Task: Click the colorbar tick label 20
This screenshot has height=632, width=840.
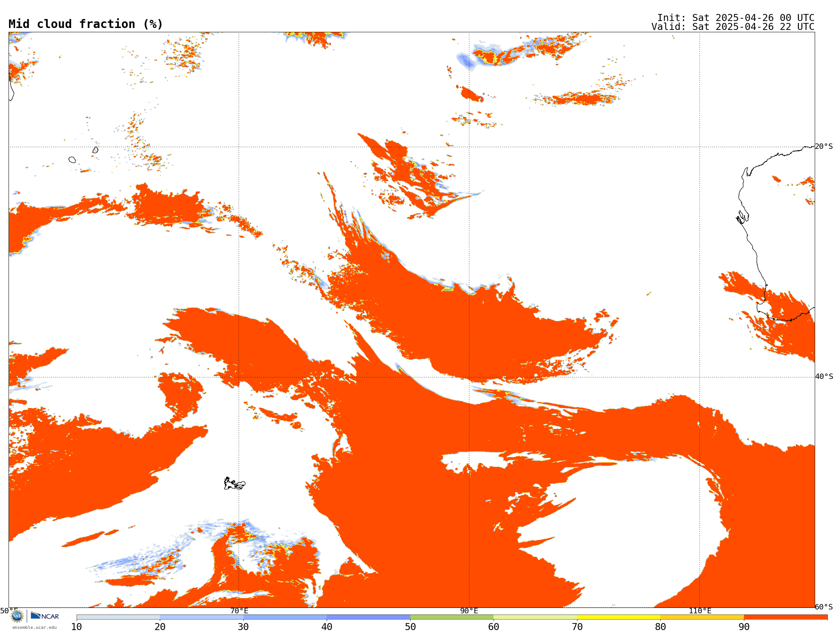Action: click(160, 627)
